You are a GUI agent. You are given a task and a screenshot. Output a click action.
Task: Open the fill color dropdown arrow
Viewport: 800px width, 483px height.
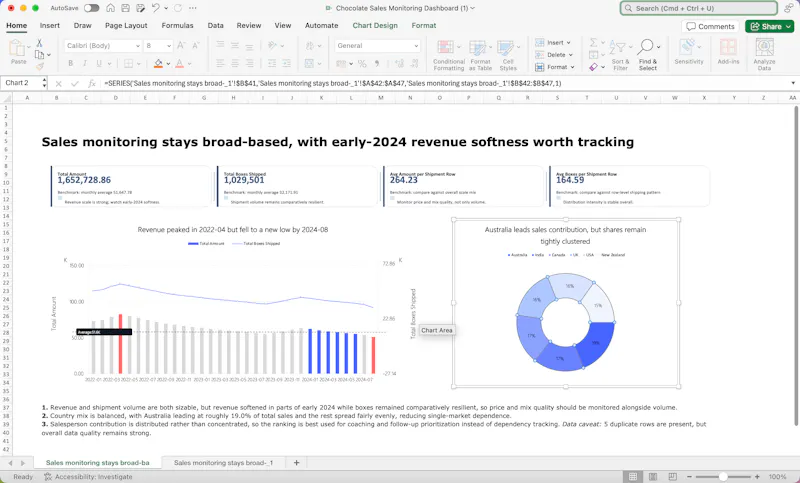pyautogui.click(x=168, y=64)
